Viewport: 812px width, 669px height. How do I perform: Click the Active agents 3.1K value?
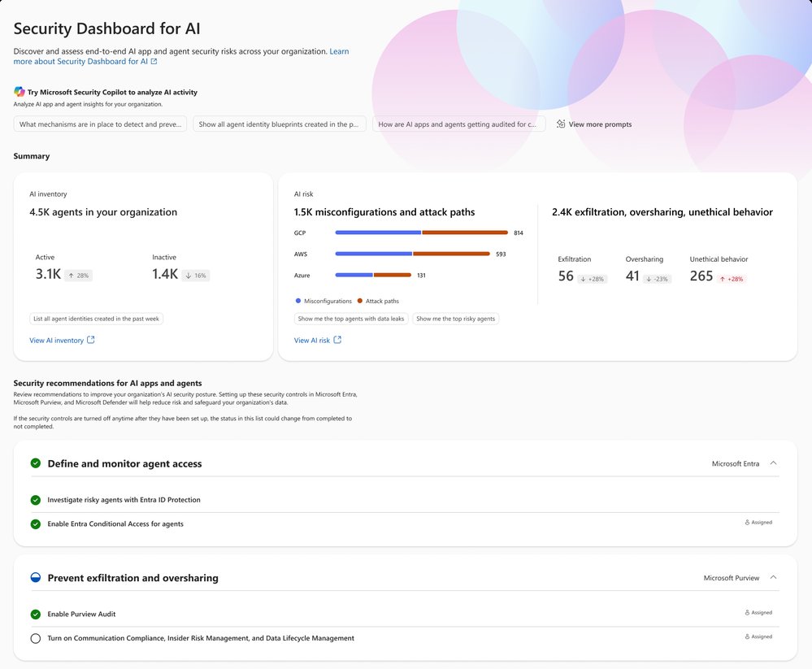click(48, 274)
